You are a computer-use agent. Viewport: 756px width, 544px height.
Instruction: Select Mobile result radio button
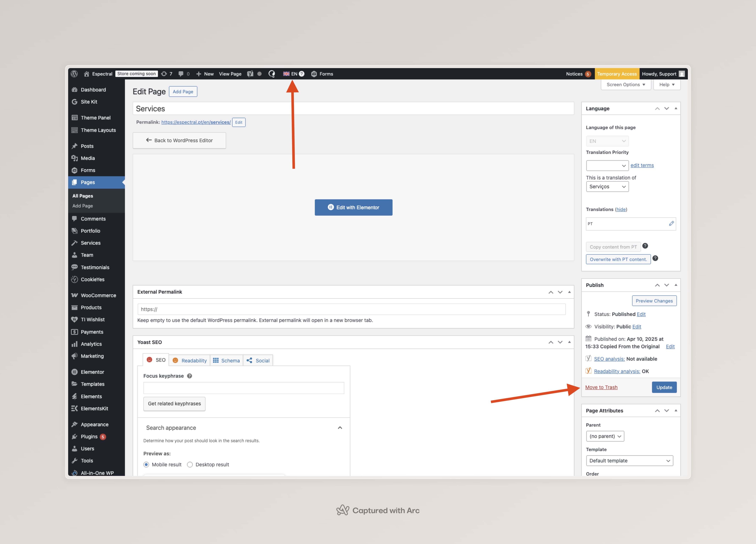click(x=146, y=464)
